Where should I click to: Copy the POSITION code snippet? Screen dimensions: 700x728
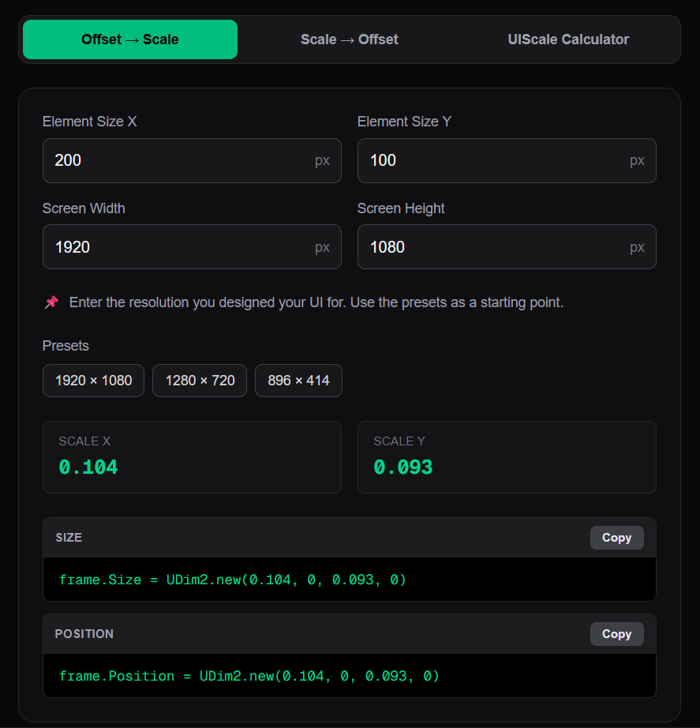(616, 634)
